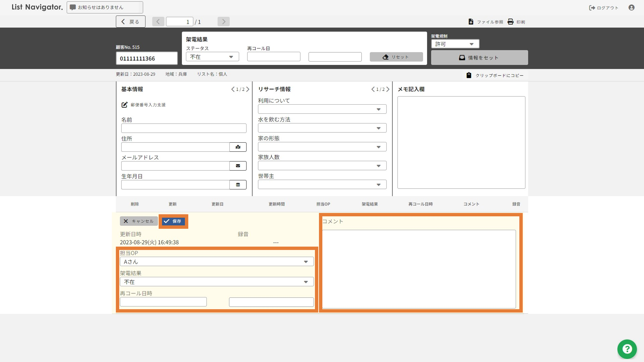Click the print icon
The width and height of the screenshot is (644, 362).
pos(511,22)
